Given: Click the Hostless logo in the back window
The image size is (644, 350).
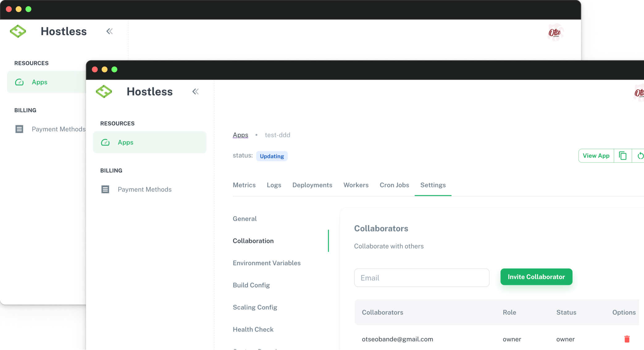Looking at the screenshot, I should (18, 31).
